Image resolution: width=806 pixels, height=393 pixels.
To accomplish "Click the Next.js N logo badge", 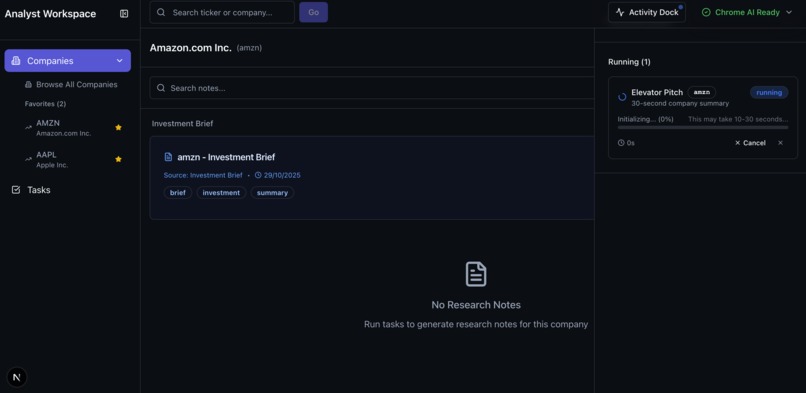I will pos(16,377).
